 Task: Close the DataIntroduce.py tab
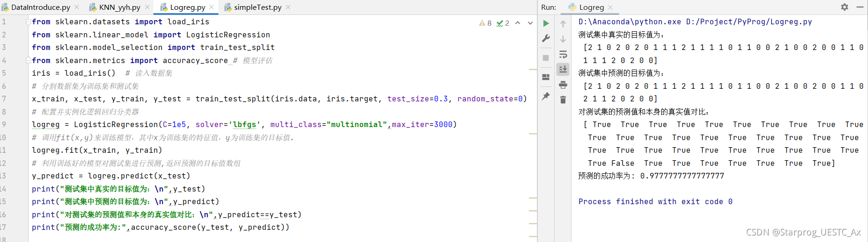click(77, 7)
